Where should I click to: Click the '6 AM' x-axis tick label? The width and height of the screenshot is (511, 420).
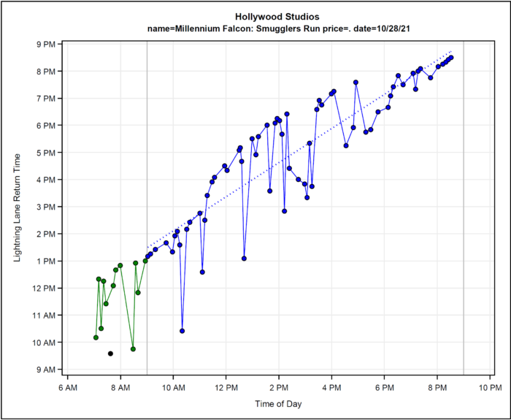pyautogui.click(x=68, y=386)
